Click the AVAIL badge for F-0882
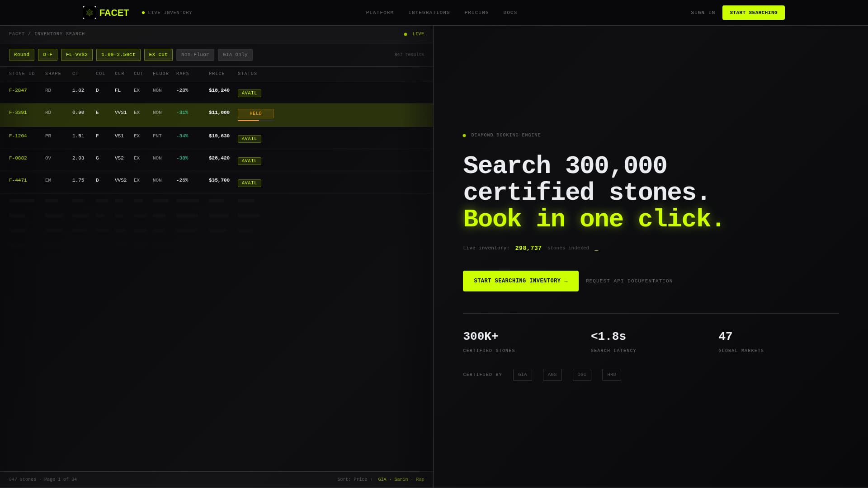Viewport: 868px width, 488px height. 250,161
